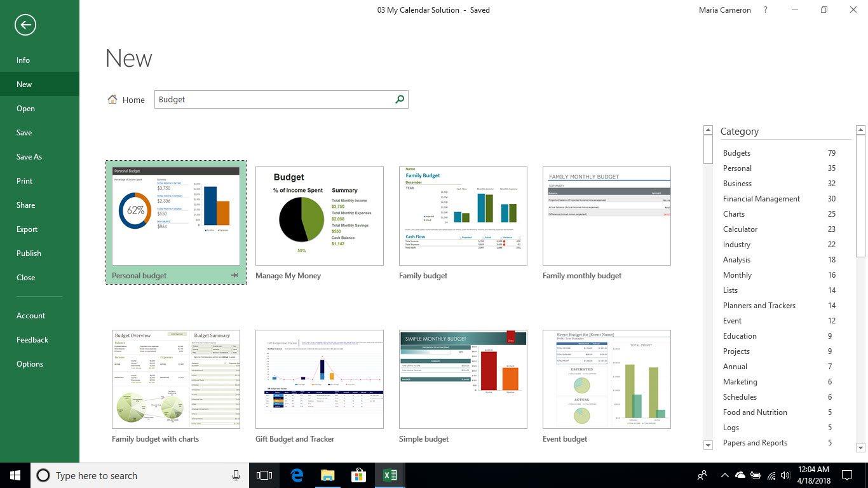Open the Feedback page
This screenshot has width=868, height=488.
point(39,339)
